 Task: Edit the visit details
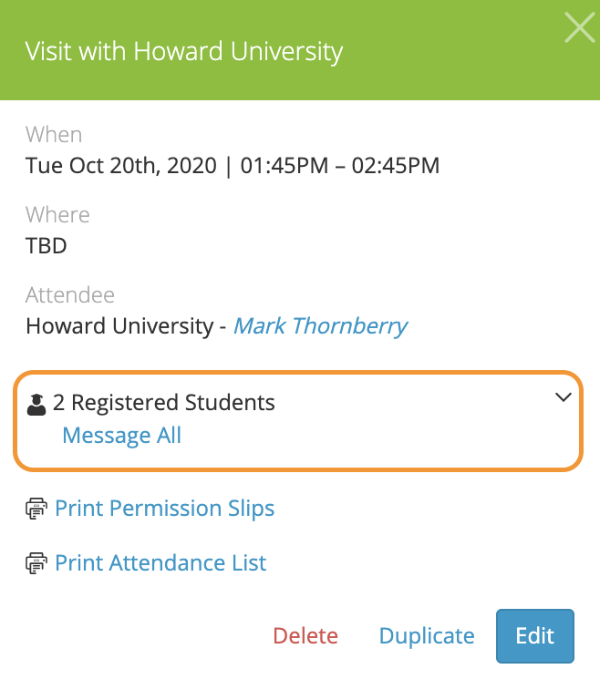pos(534,635)
